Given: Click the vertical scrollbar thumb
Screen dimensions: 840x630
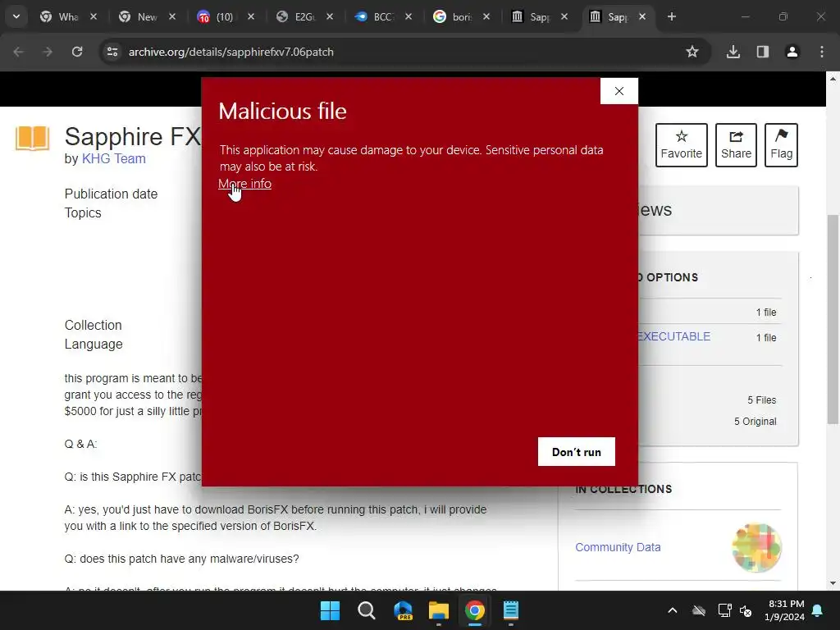Looking at the screenshot, I should pyautogui.click(x=833, y=319).
